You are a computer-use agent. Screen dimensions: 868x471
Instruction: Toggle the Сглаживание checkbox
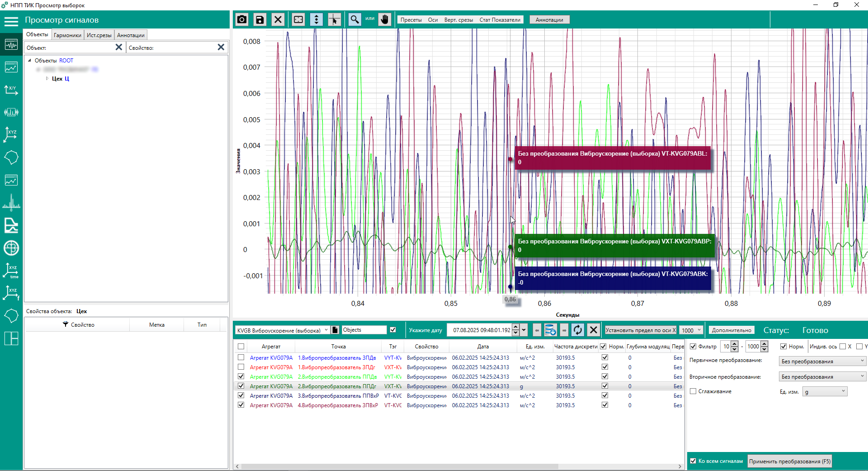pyautogui.click(x=693, y=391)
